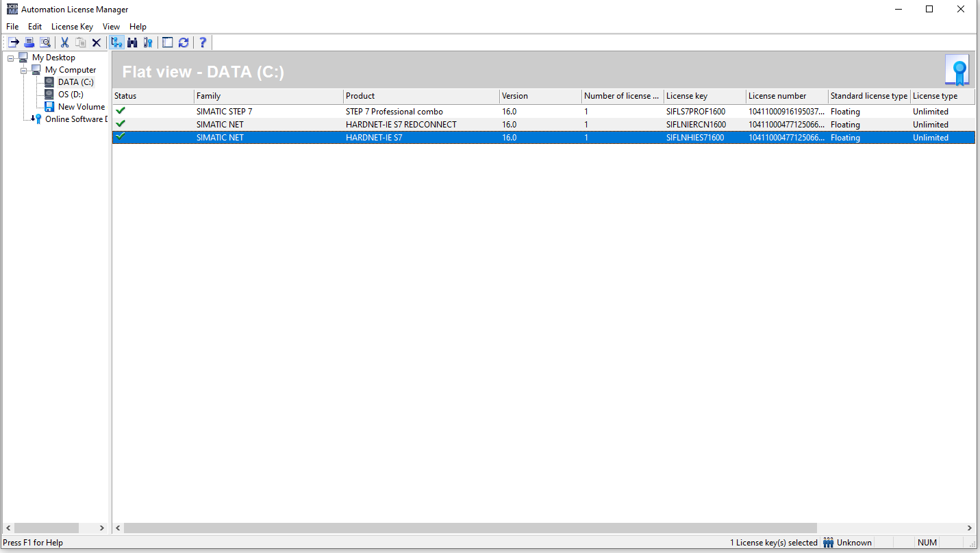This screenshot has height=553, width=980.
Task: Click the green checkmark in the REDCONNECT row
Action: (121, 123)
